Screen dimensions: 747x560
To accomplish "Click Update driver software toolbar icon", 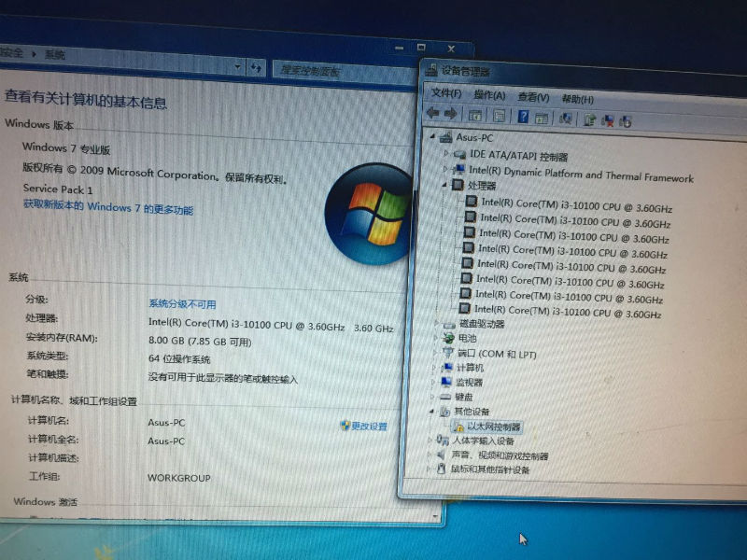I will coord(589,119).
